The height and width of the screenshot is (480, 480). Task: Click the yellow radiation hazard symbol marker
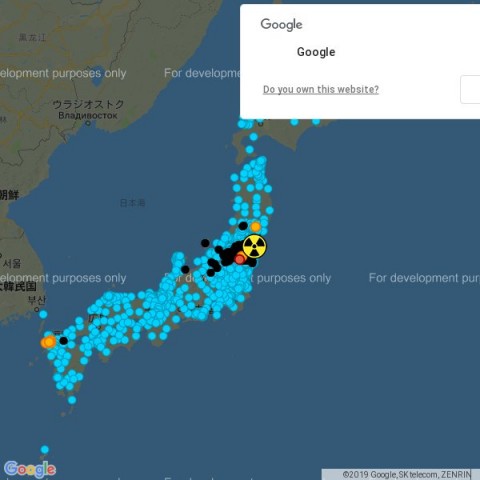254,247
